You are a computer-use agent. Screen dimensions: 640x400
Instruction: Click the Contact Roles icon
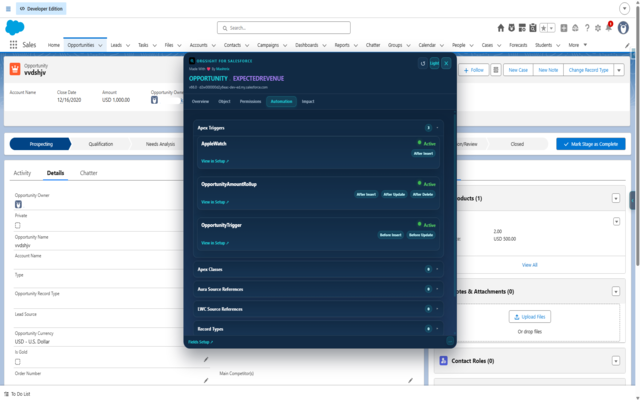(x=443, y=361)
